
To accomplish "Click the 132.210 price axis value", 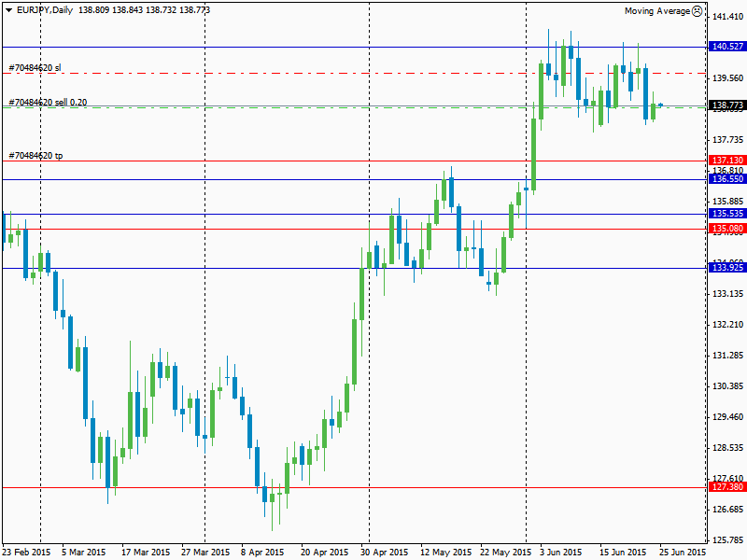I will coord(727,325).
